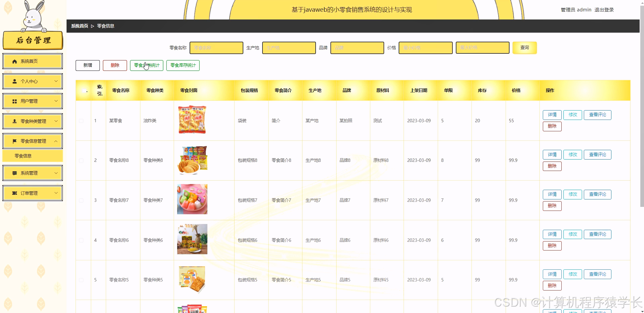Click the person icon beside 个人中心

[14, 81]
